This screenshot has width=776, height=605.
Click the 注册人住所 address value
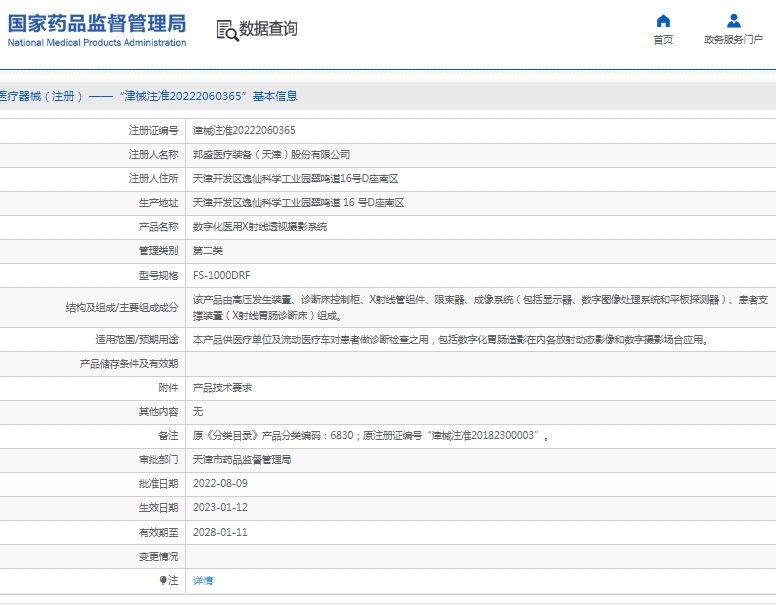pyautogui.click(x=295, y=178)
